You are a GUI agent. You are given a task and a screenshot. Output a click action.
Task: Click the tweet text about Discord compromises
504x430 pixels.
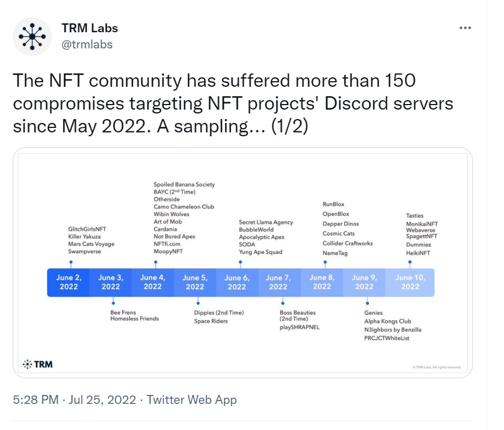(233, 103)
